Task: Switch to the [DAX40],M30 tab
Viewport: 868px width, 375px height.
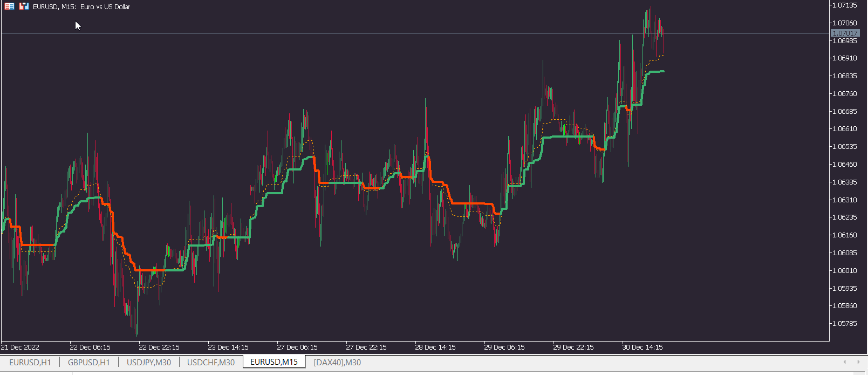Action: (x=337, y=362)
